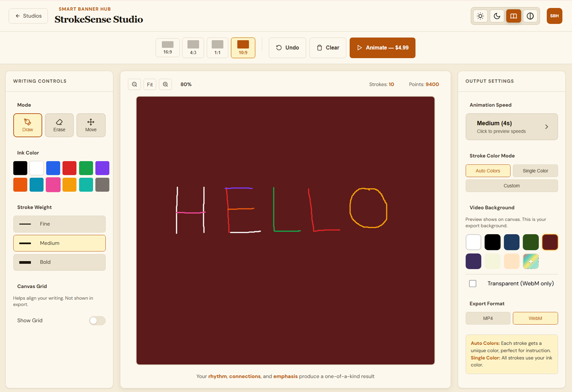Enable high contrast theme icon
The width and height of the screenshot is (572, 392).
pos(530,16)
